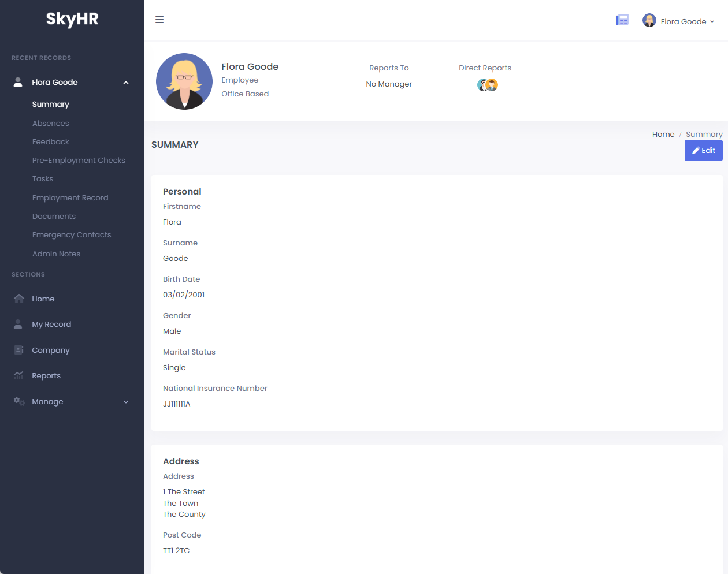The height and width of the screenshot is (574, 728).
Task: Click the first direct report avatar
Action: (483, 84)
